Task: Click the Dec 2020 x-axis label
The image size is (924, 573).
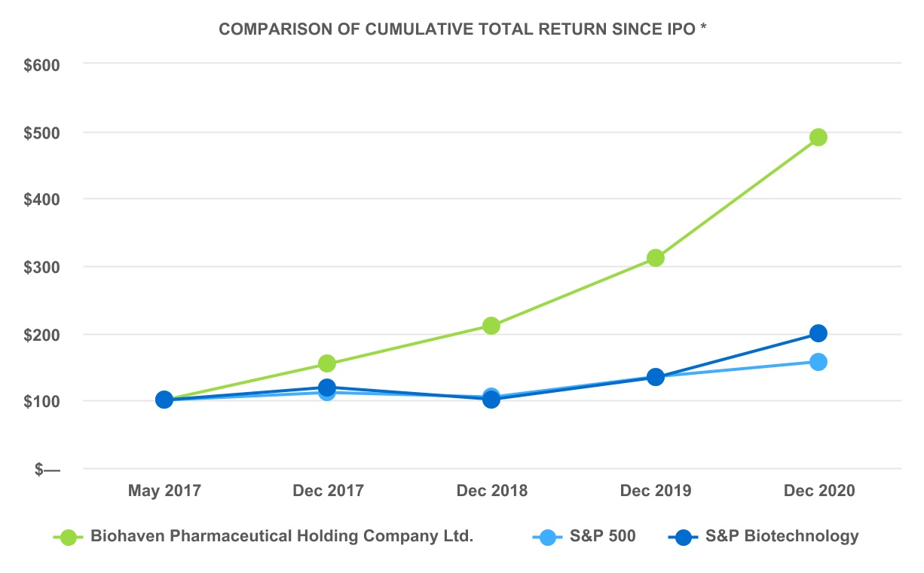Action: [819, 491]
